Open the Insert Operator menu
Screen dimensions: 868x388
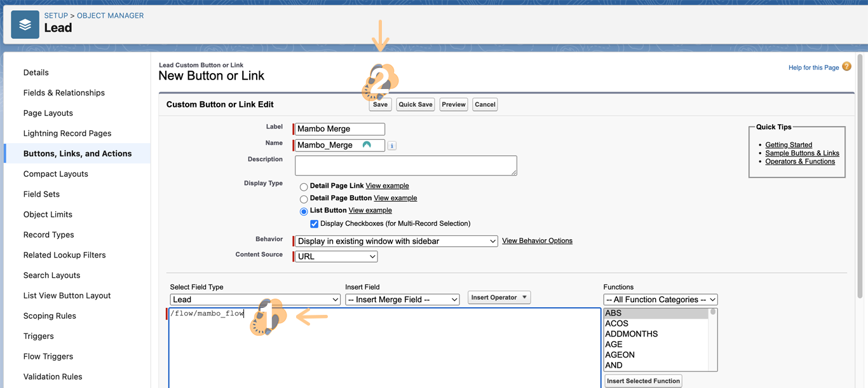pyautogui.click(x=499, y=298)
